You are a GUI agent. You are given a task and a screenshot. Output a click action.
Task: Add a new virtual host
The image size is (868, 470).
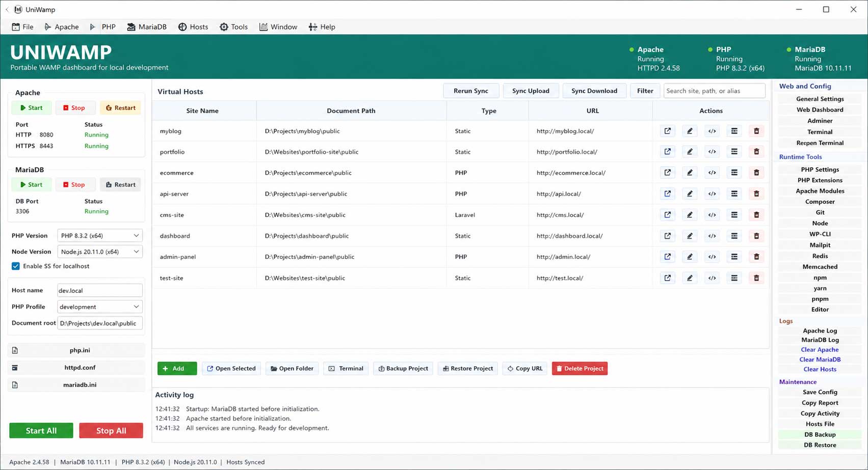(x=177, y=368)
